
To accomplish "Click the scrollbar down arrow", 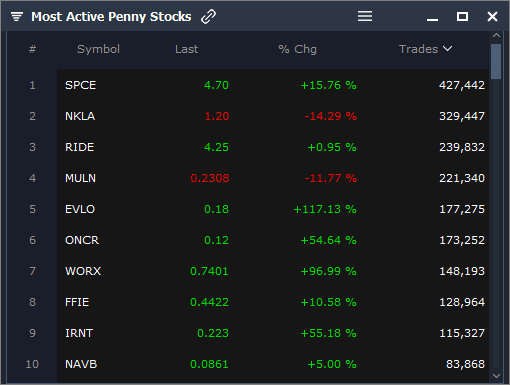I will (496, 376).
